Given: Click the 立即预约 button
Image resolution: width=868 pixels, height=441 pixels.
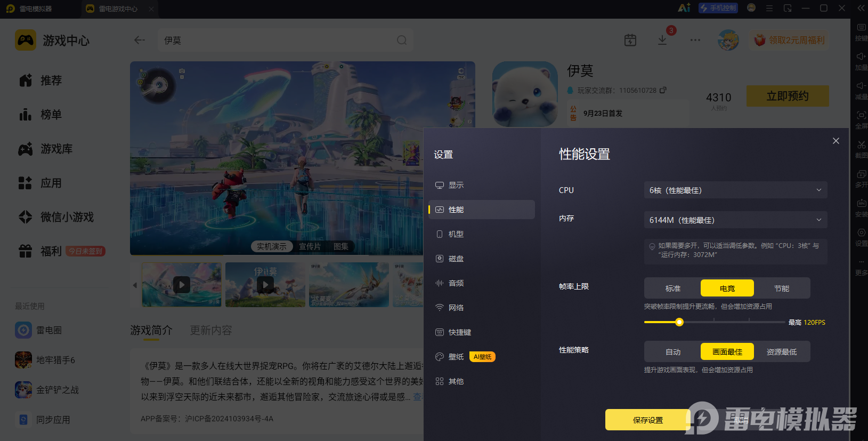Looking at the screenshot, I should [788, 96].
